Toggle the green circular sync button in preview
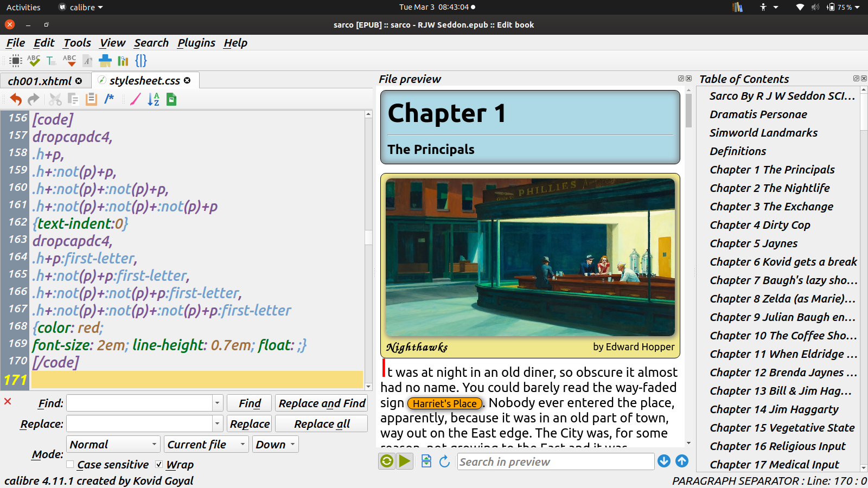This screenshot has height=488, width=868. (x=387, y=461)
